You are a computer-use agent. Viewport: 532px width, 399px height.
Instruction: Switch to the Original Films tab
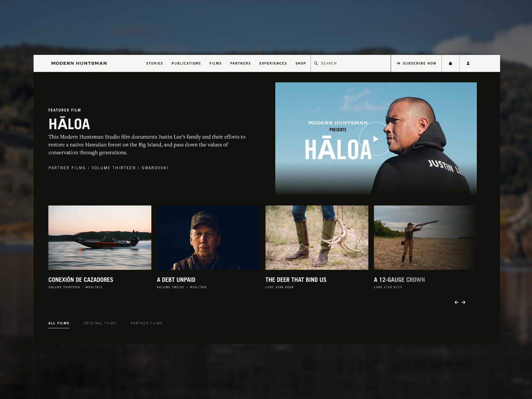(x=100, y=323)
